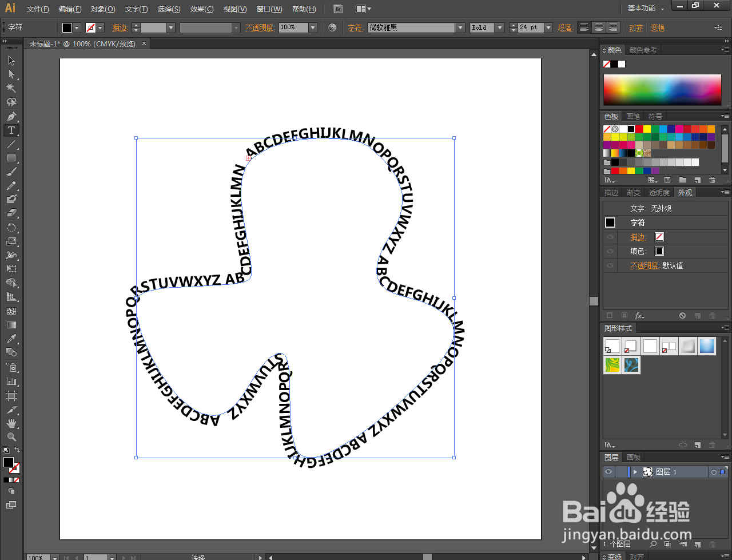Open the 基本功能 workspace switcher
Screen dimensions: 732x560
tap(646, 9)
